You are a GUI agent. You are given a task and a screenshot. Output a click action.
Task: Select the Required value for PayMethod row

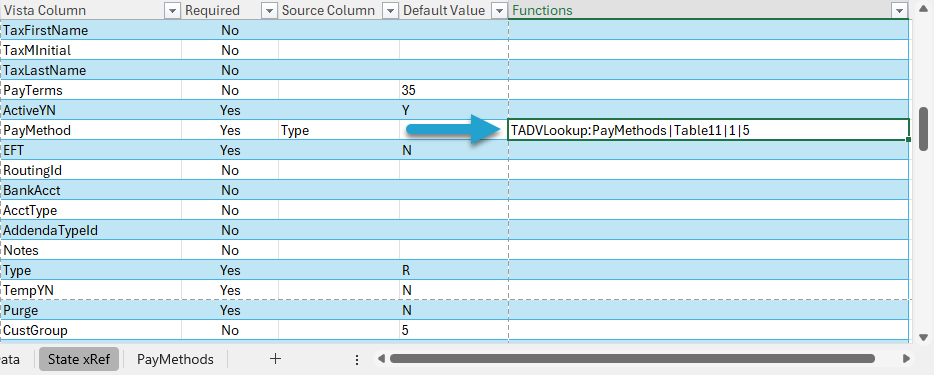pos(230,130)
